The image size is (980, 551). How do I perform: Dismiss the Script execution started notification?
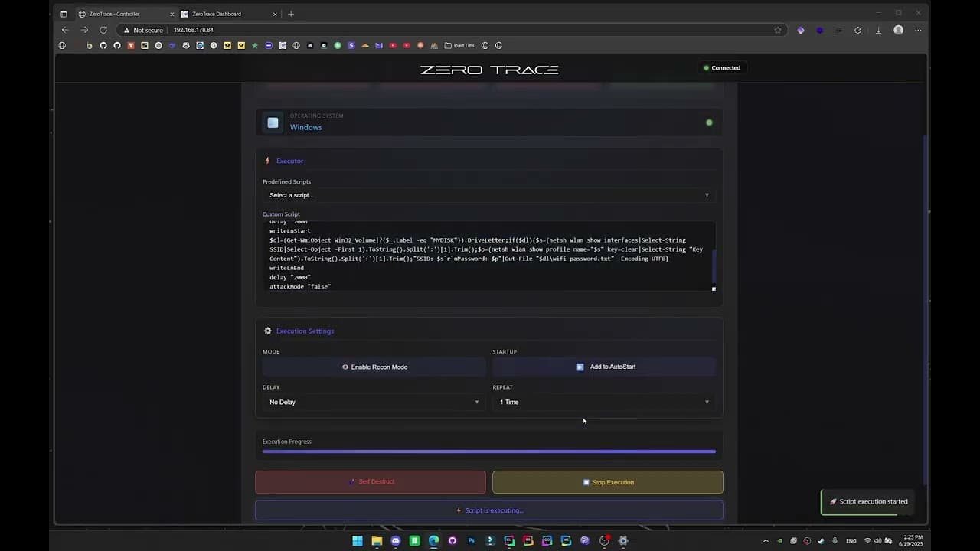coord(868,501)
